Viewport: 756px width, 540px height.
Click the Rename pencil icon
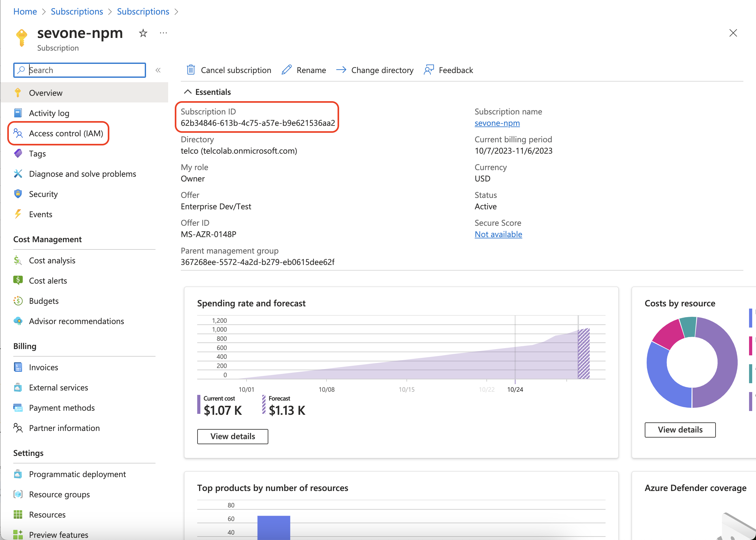pyautogui.click(x=286, y=70)
